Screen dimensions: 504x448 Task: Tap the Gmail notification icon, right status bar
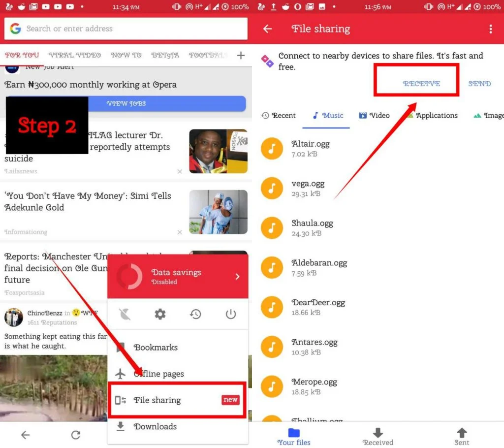point(310,6)
